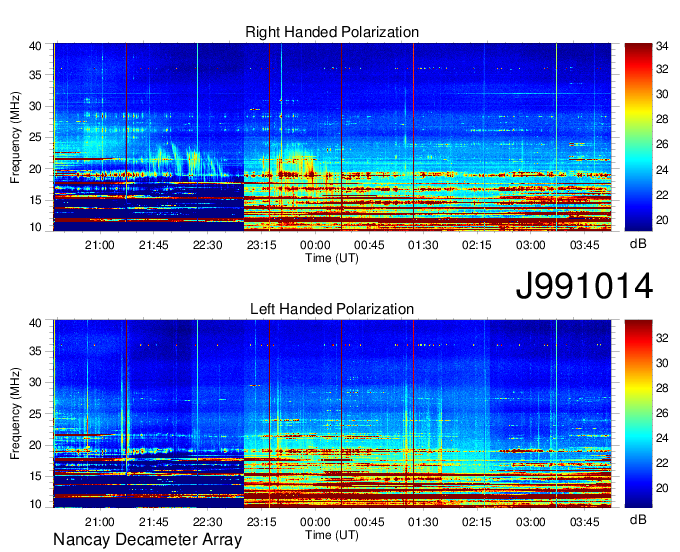The width and height of the screenshot is (680, 552).
Task: Click the 30 MHz tick of the right-handed plot
Action: tap(35, 106)
